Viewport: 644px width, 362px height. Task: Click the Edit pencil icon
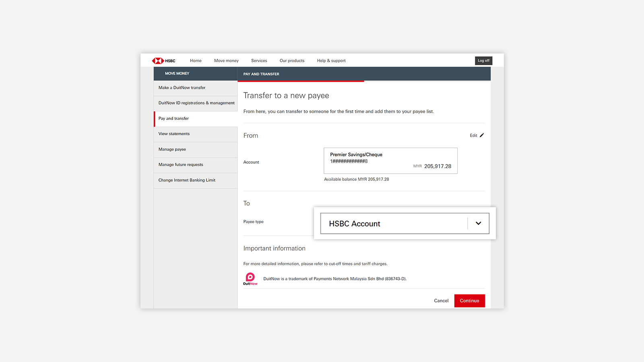coord(482,135)
